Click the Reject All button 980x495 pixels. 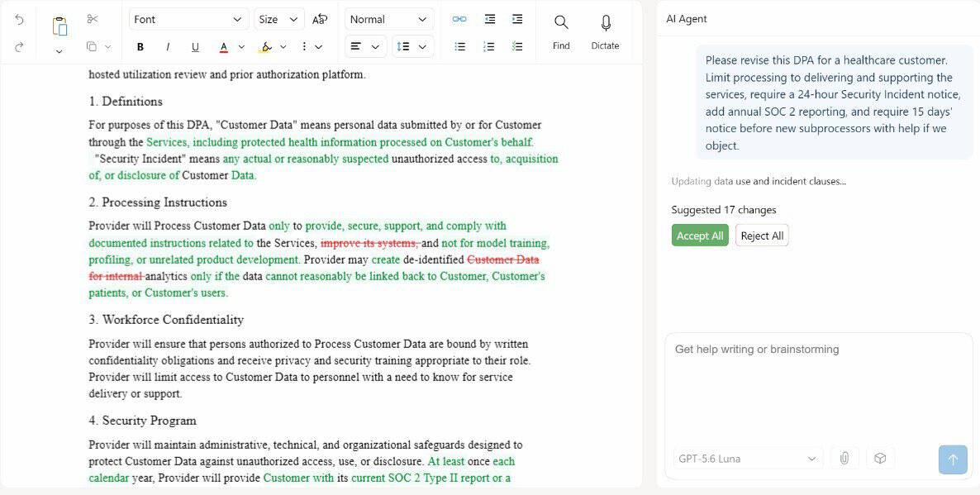click(x=762, y=236)
